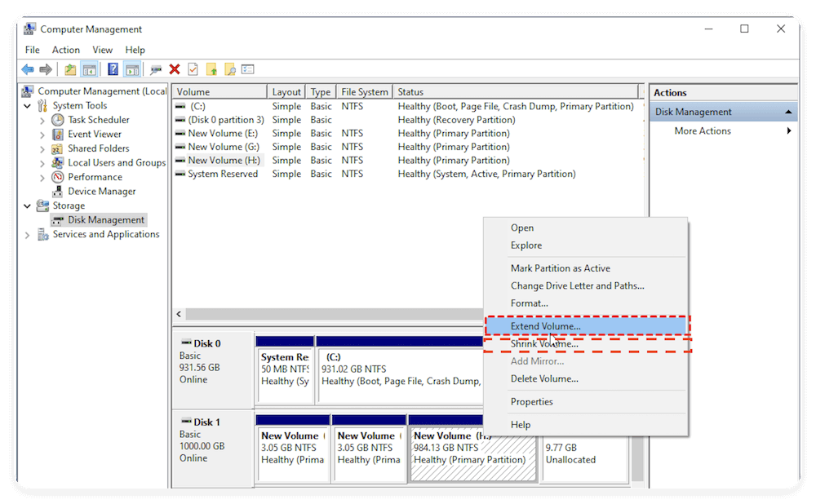Click the Back navigation arrow icon

click(x=27, y=69)
